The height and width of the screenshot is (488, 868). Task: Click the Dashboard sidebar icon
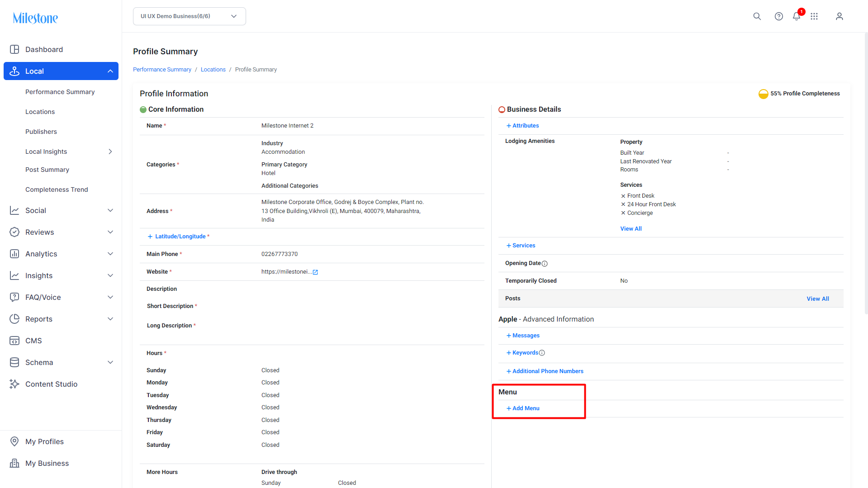coord(14,49)
